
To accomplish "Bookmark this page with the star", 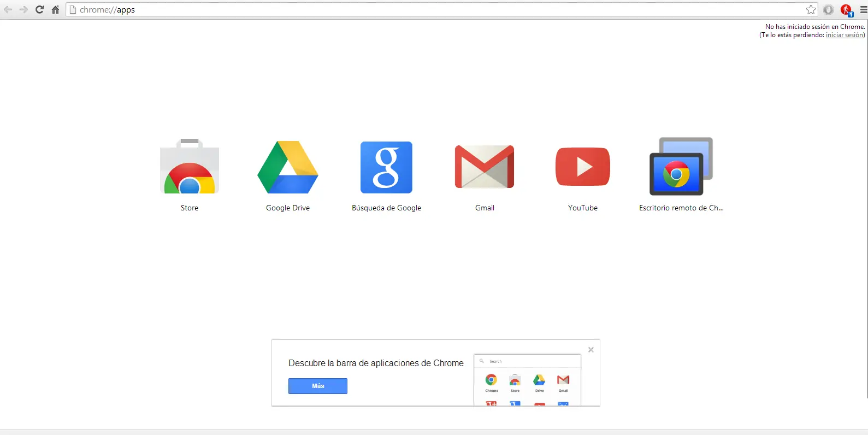I will (811, 9).
